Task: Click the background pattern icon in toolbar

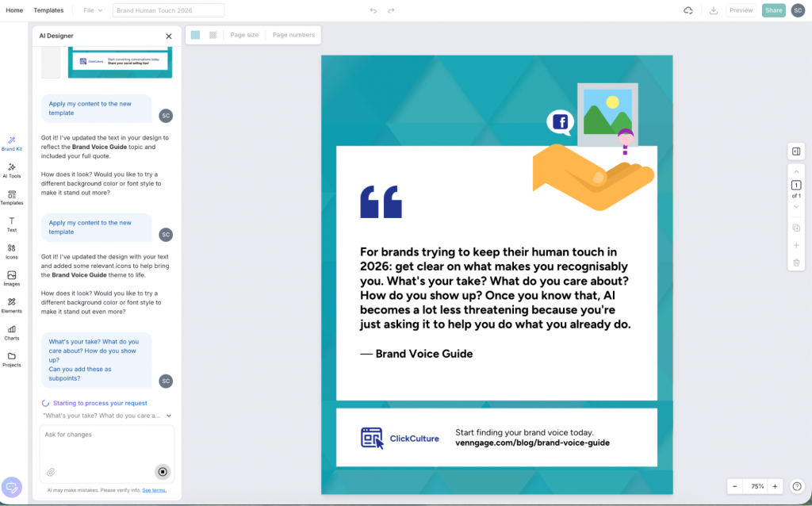Action: click(x=213, y=35)
